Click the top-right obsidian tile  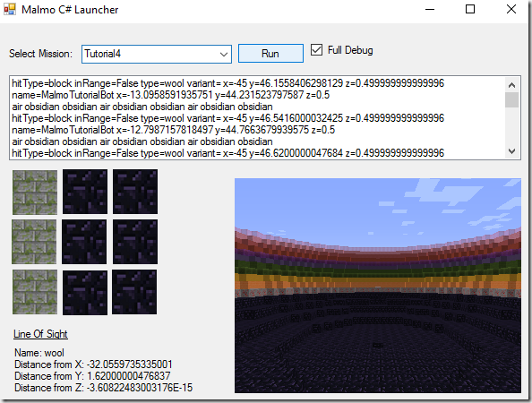[135, 192]
